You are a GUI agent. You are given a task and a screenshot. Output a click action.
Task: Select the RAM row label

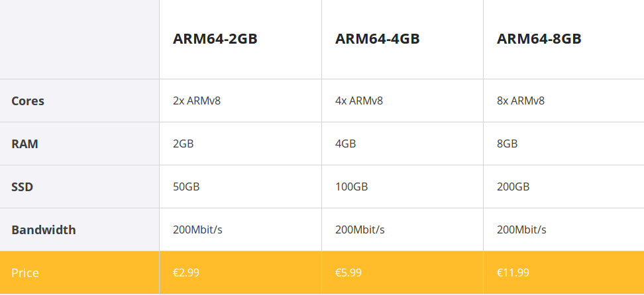tap(25, 144)
